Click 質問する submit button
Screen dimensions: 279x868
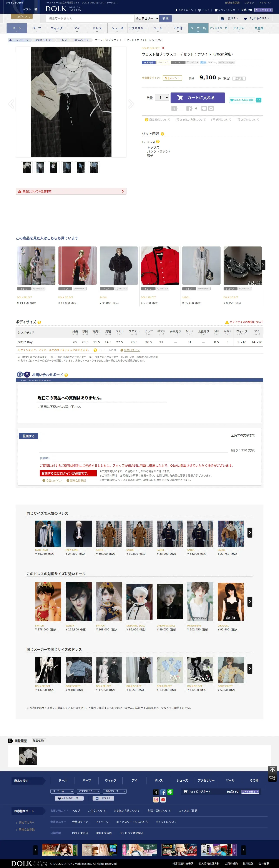coord(29,436)
